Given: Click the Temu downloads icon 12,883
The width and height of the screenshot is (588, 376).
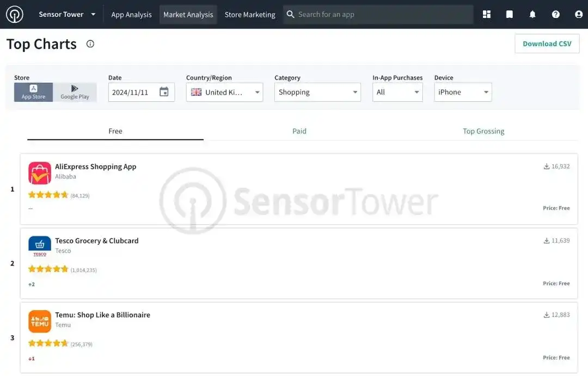Looking at the screenshot, I should tap(547, 315).
